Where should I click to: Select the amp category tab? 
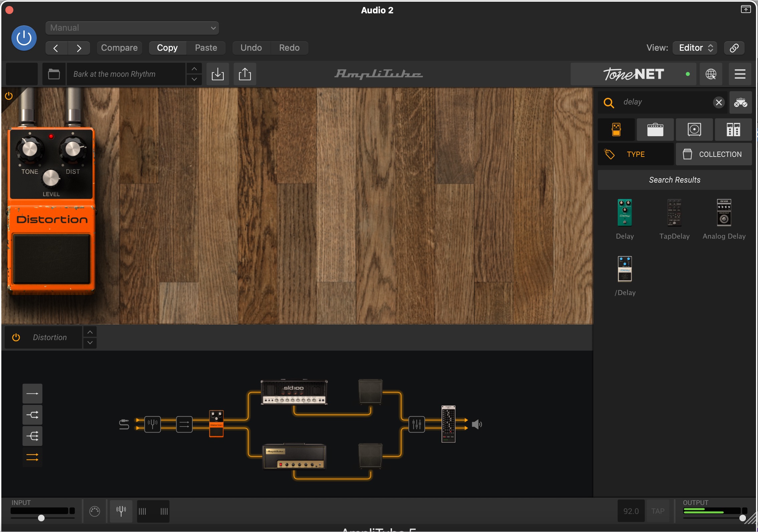point(655,129)
